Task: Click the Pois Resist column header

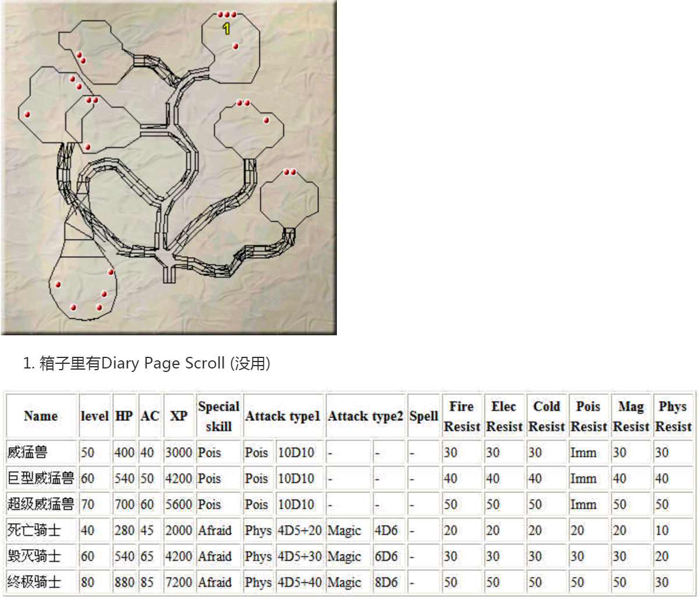Action: coord(588,416)
